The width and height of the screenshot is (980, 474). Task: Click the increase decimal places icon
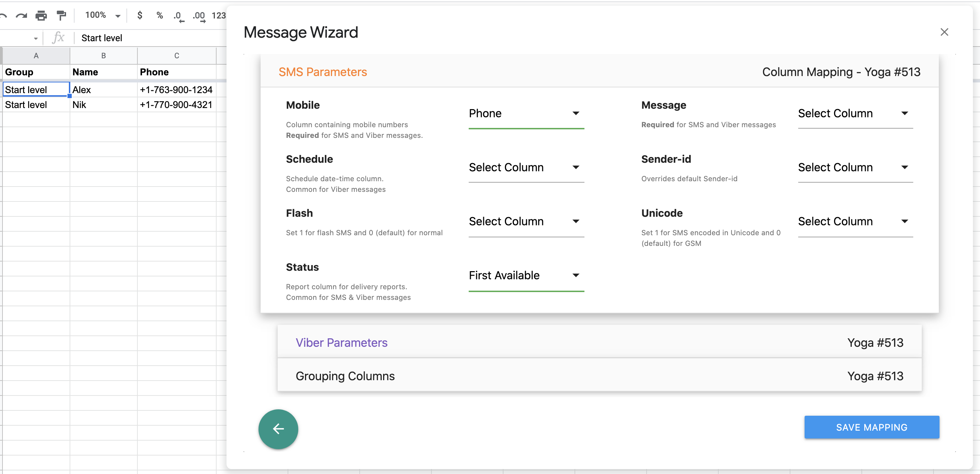tap(199, 16)
